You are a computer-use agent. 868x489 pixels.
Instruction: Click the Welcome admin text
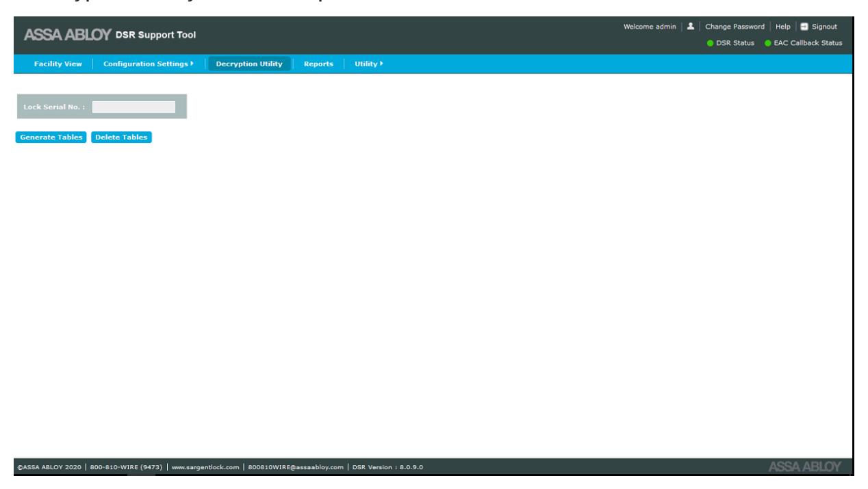coord(649,27)
